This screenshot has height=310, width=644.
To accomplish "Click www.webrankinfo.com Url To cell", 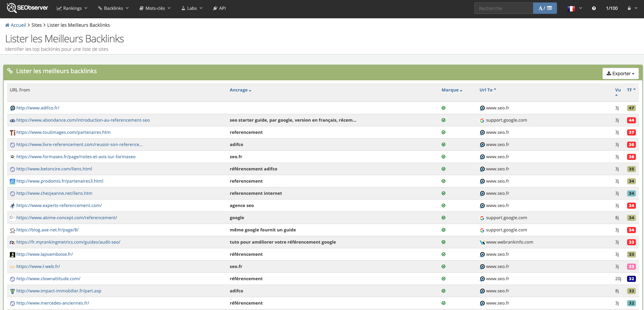I will [510, 242].
